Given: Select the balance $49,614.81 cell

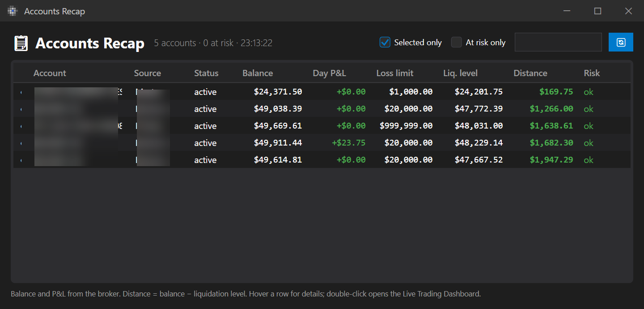Looking at the screenshot, I should click(278, 160).
